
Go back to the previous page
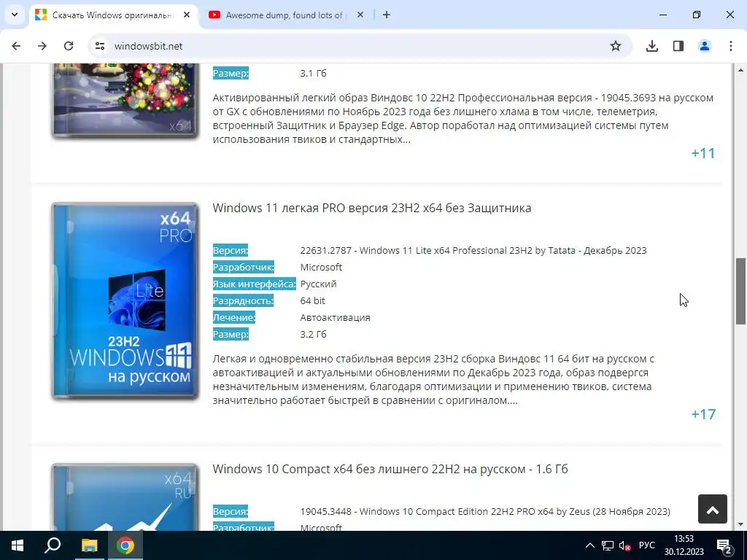click(16, 46)
